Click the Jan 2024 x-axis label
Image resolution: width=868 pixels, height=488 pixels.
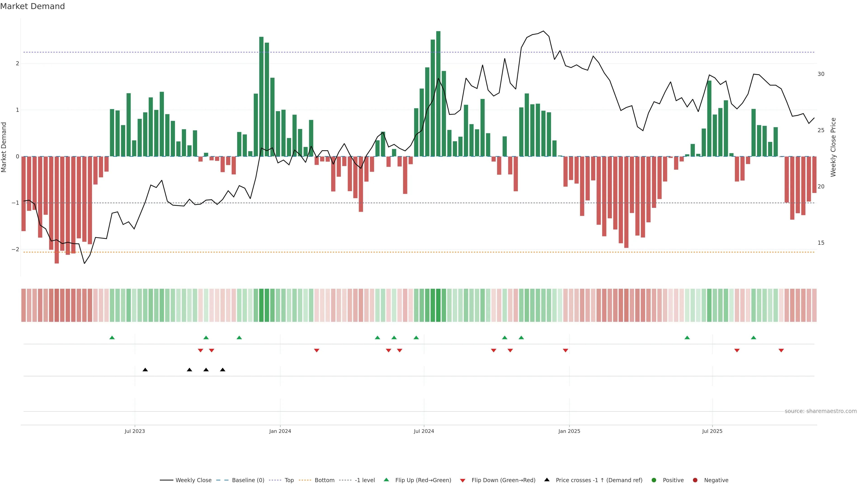click(x=280, y=431)
